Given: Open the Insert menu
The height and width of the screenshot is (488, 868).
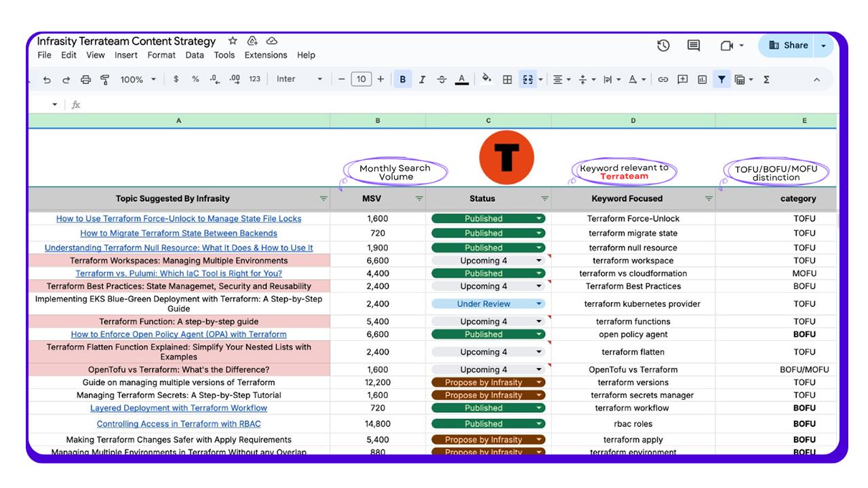Looking at the screenshot, I should pos(126,55).
